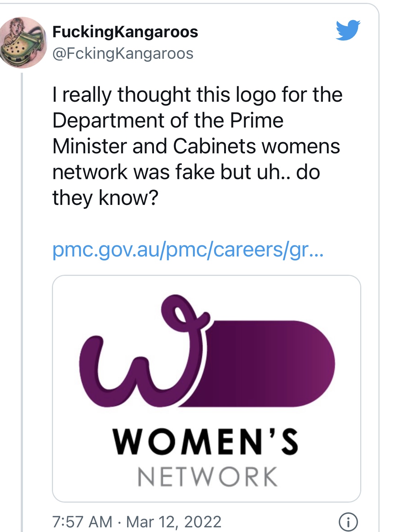This screenshot has height=532, width=401.
Task: Open the Women's Network image card
Action: point(207,388)
